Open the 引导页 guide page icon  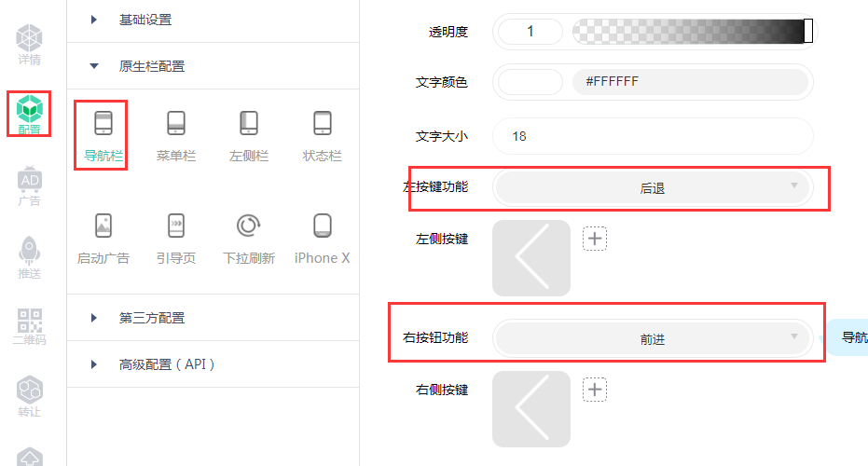click(176, 239)
